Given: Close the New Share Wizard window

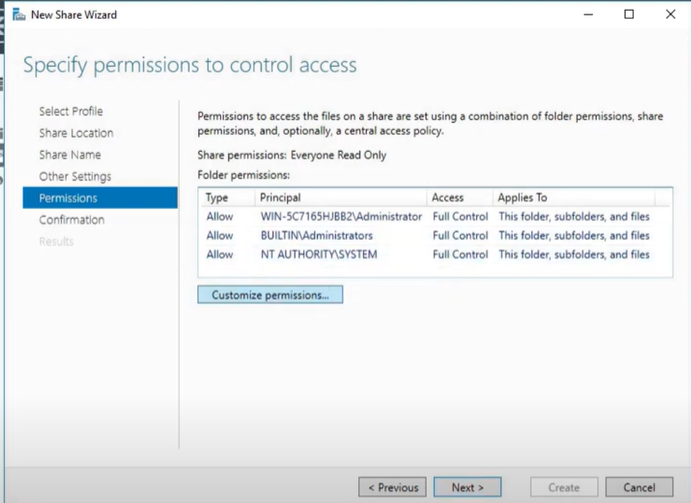Looking at the screenshot, I should (x=670, y=15).
